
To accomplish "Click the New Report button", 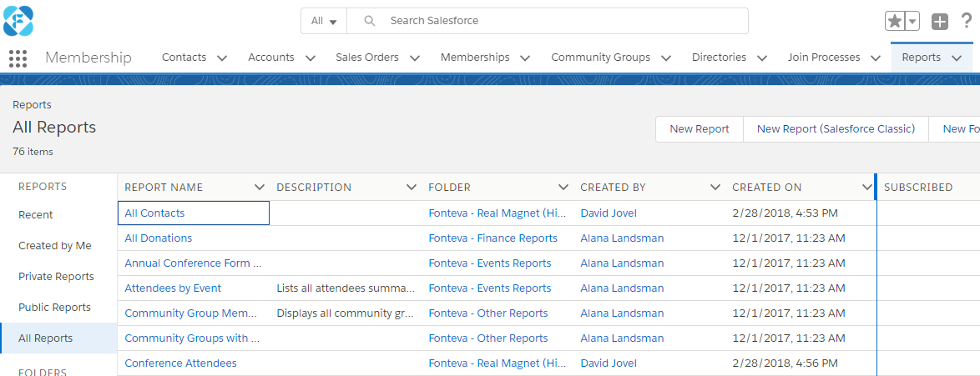I will [700, 129].
